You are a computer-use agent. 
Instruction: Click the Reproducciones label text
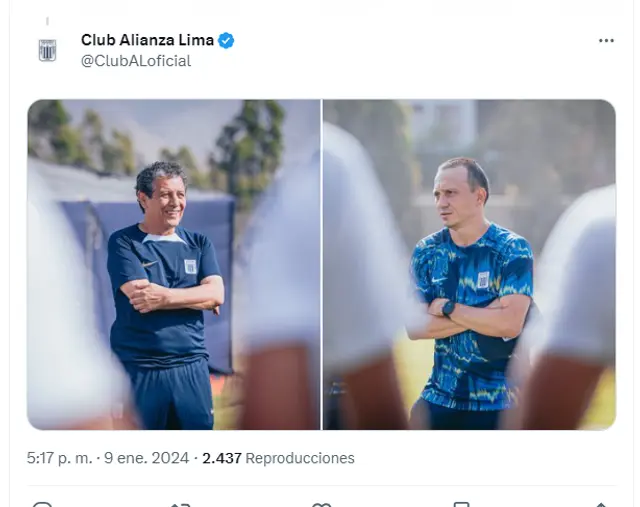click(x=300, y=458)
